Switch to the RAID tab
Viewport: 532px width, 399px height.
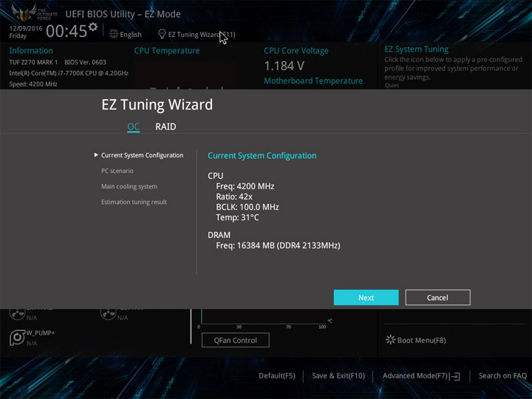click(166, 126)
